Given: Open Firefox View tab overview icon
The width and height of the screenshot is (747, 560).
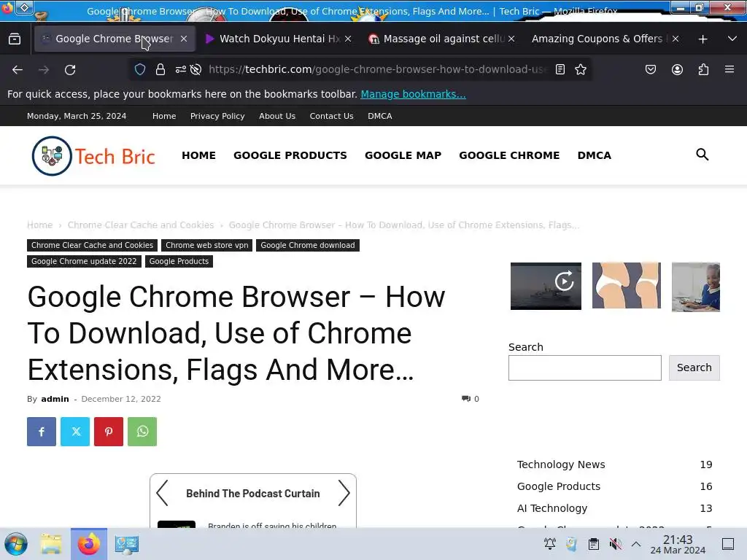Looking at the screenshot, I should click(x=15, y=39).
